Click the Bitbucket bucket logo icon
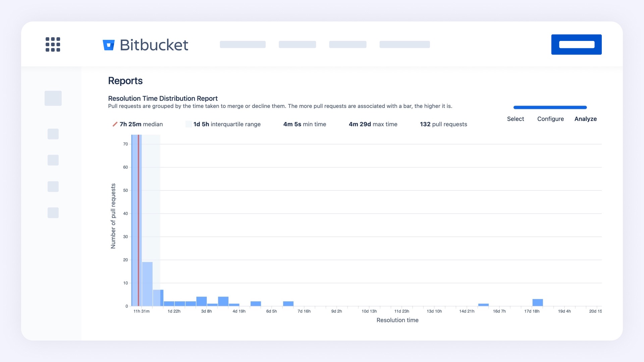This screenshot has height=362, width=644. 108,45
